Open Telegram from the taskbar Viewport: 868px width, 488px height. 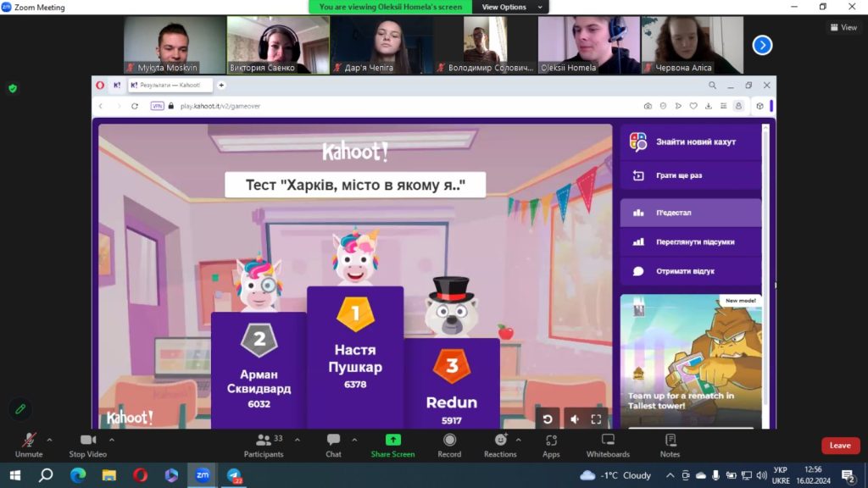click(x=234, y=475)
